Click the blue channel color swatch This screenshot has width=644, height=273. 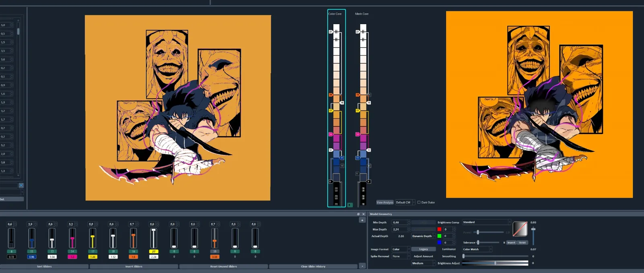click(x=439, y=242)
